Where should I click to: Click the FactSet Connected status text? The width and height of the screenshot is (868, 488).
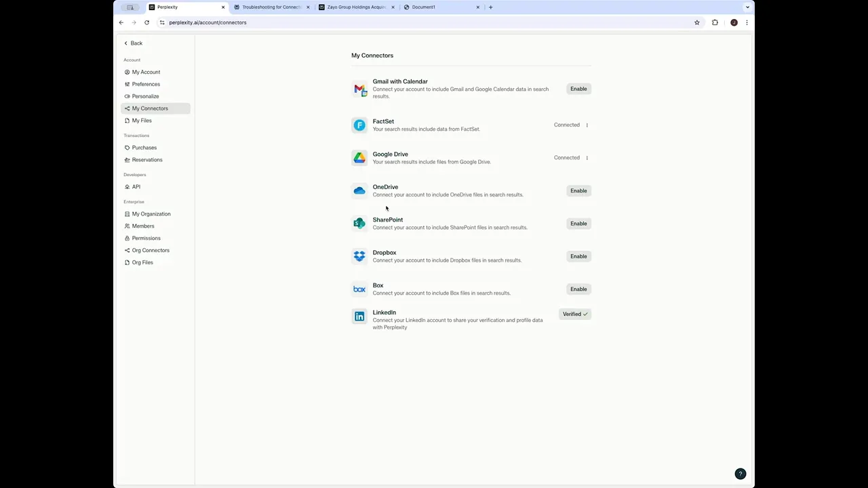pos(567,125)
